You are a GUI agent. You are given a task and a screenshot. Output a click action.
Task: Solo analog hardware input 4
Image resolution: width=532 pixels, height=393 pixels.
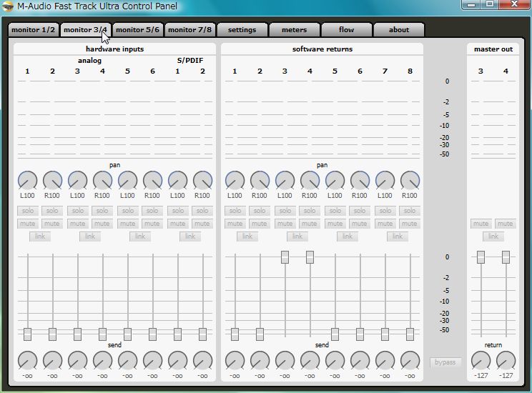point(102,211)
